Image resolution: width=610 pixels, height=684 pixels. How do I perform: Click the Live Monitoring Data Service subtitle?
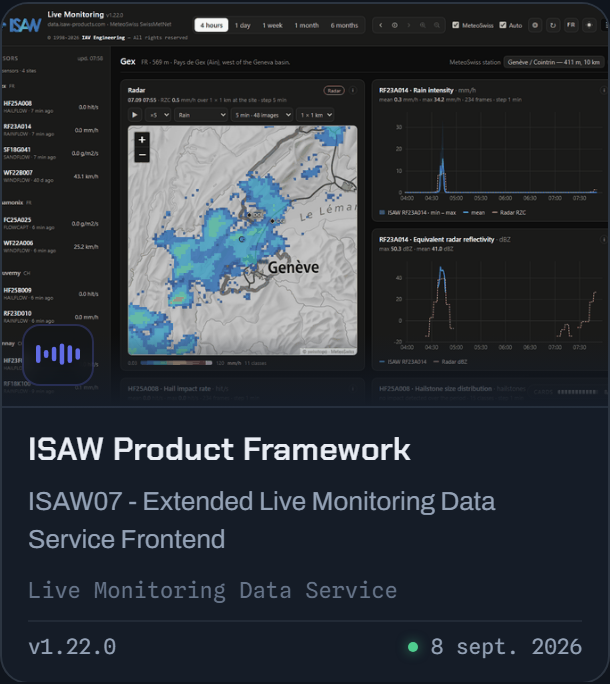[212, 590]
